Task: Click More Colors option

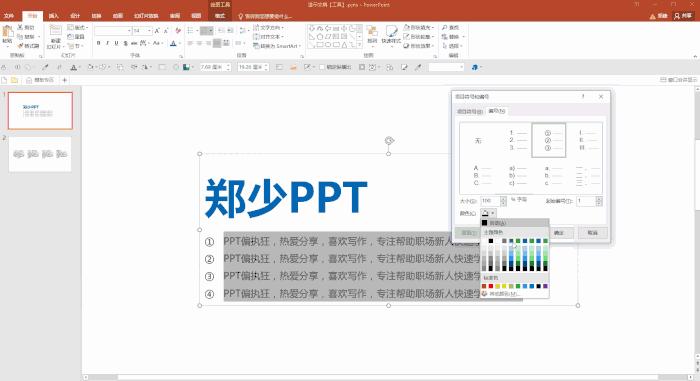Action: point(514,294)
